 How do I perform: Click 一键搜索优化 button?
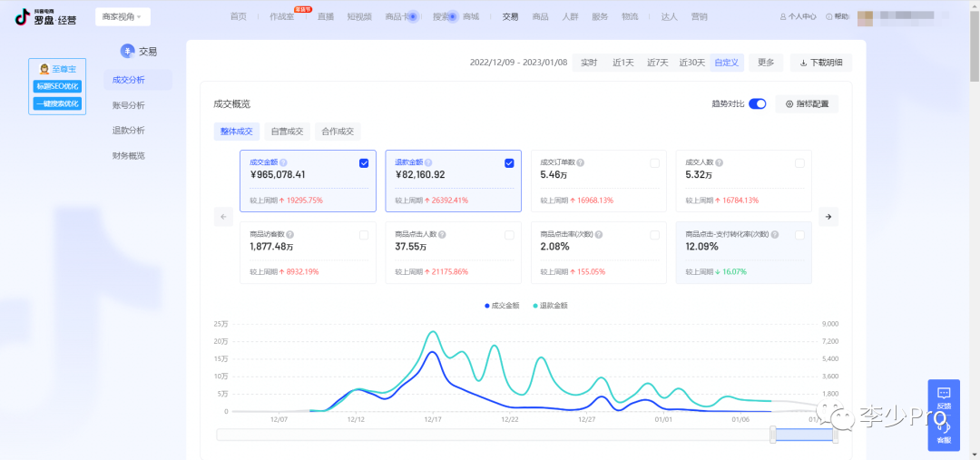tap(57, 103)
